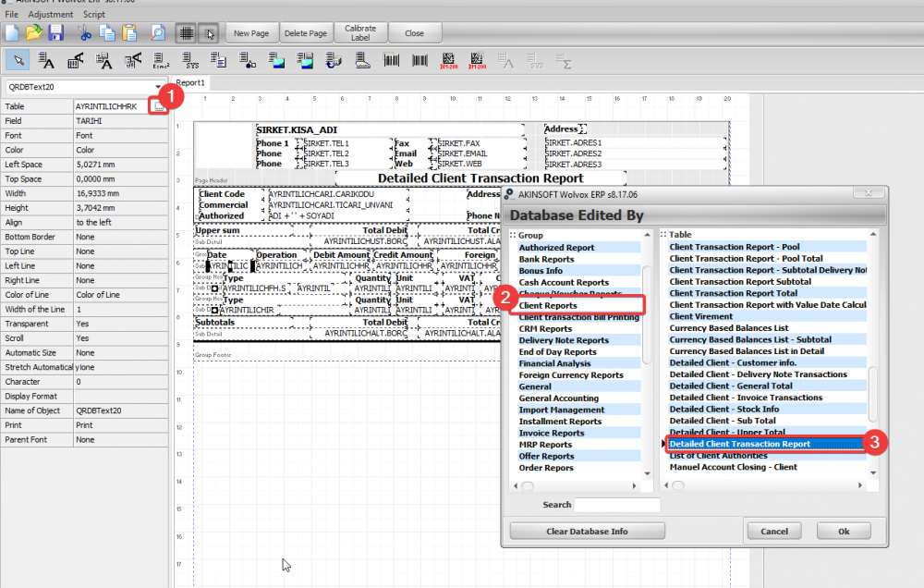Toggle the grid display button
924x588 pixels.
pyautogui.click(x=187, y=33)
